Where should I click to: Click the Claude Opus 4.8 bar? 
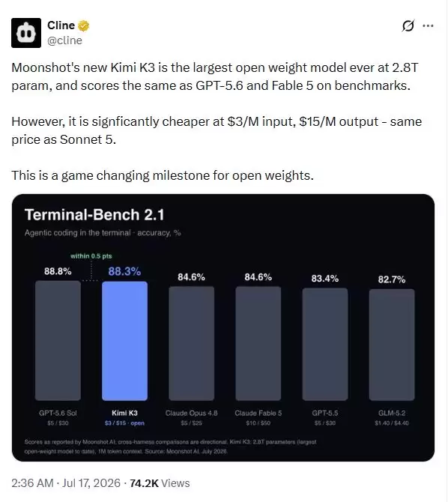click(192, 343)
